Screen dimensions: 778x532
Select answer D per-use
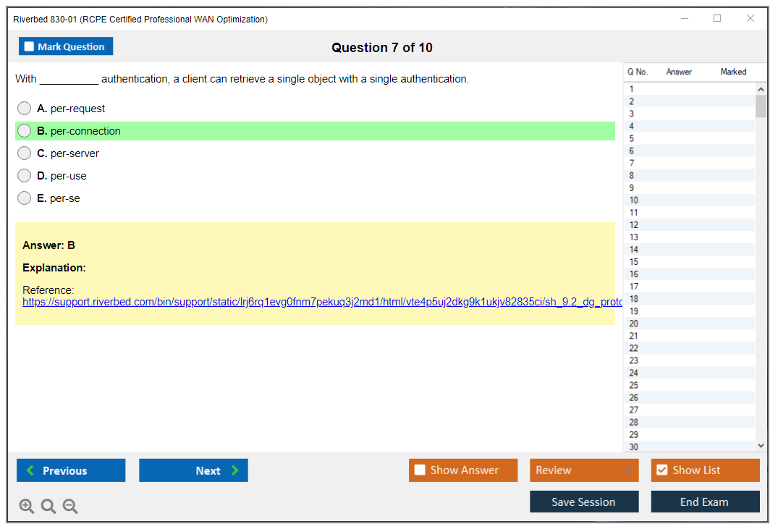[x=25, y=176]
